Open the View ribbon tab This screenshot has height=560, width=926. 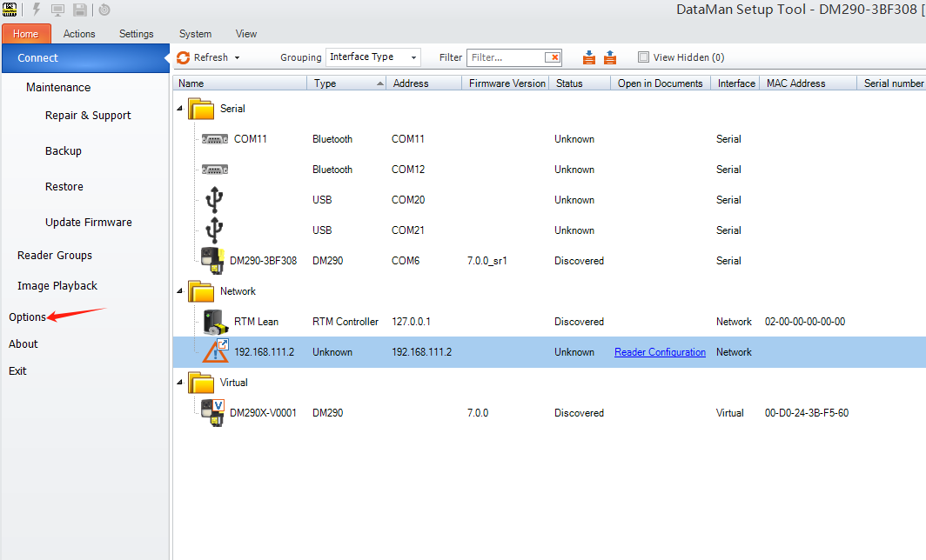point(246,34)
